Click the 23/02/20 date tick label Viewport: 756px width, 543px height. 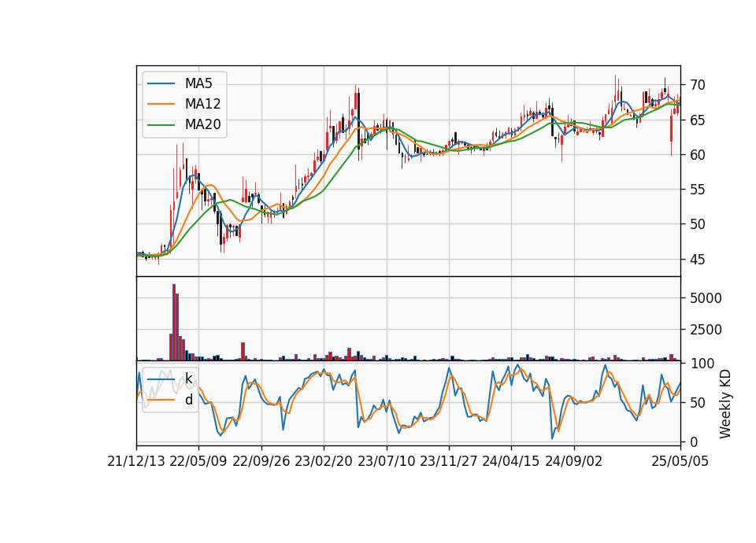click(x=324, y=462)
